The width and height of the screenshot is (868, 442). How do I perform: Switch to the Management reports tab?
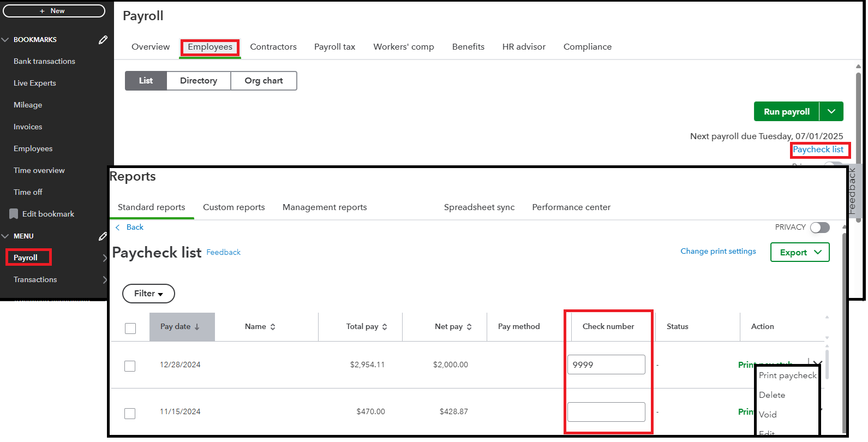click(x=325, y=207)
